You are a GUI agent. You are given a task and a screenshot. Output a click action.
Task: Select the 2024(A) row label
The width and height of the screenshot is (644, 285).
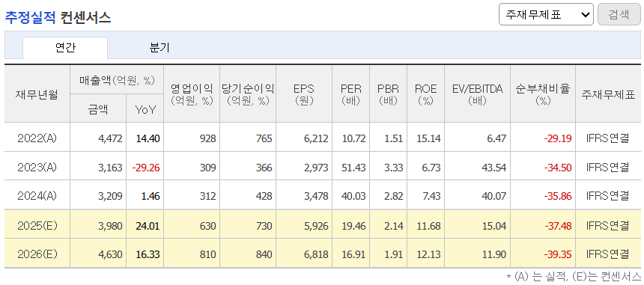tap(37, 197)
